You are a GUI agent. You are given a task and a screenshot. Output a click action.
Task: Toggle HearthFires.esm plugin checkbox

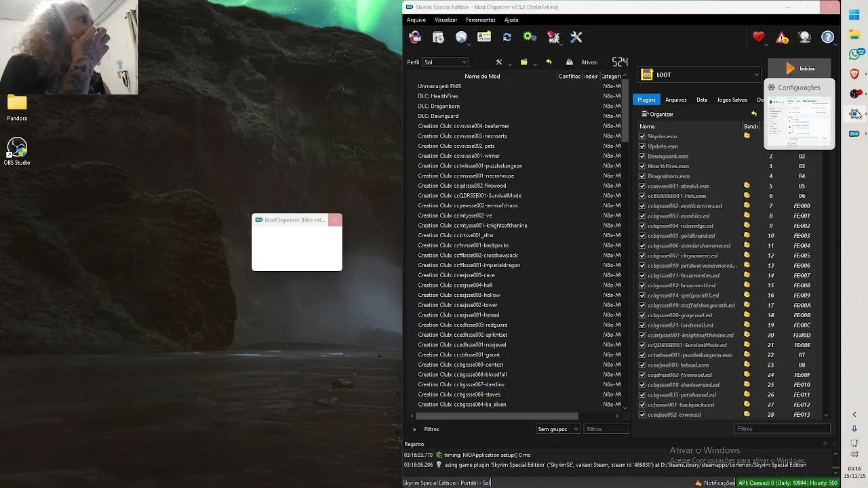[642, 166]
